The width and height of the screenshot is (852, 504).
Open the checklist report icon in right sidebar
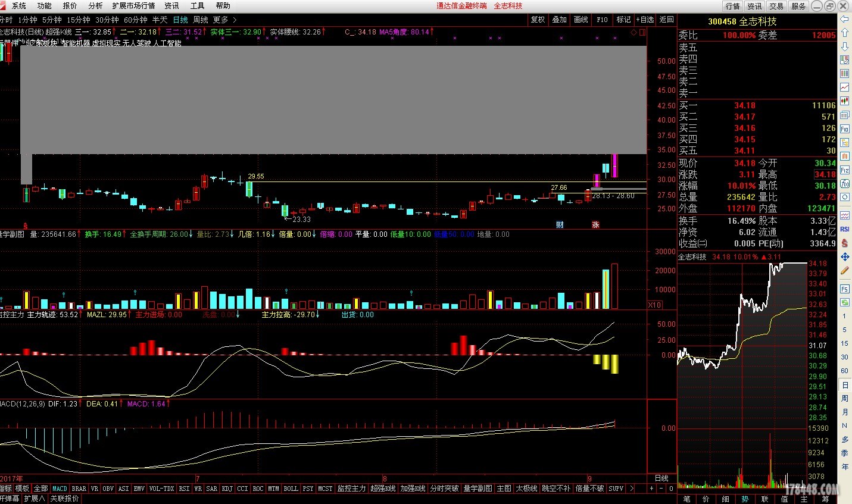click(844, 60)
